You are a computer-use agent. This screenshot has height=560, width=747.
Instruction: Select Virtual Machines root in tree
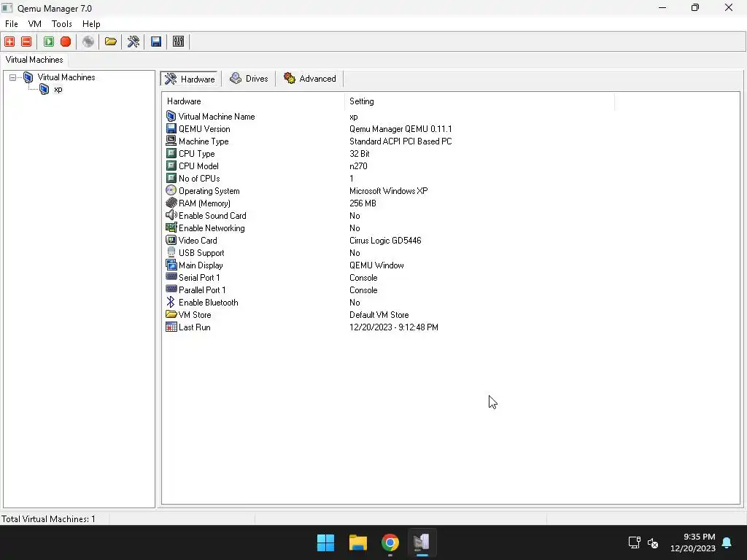point(66,77)
